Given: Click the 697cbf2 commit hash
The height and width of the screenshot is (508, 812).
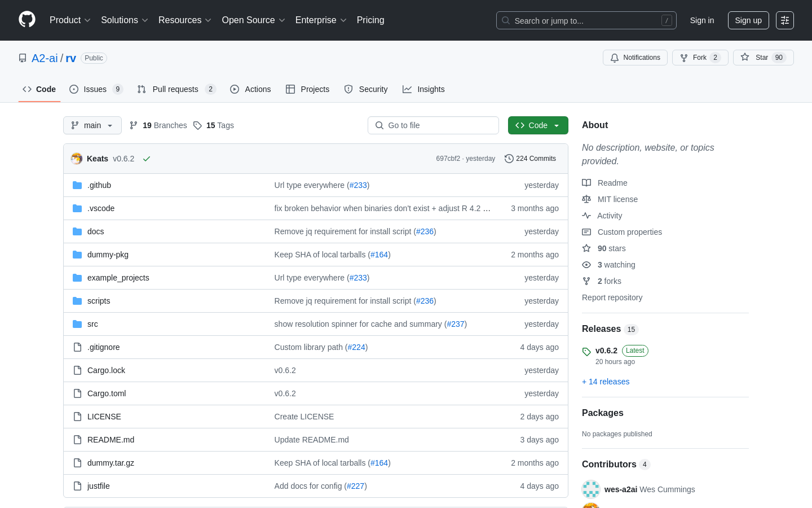Looking at the screenshot, I should click(448, 159).
